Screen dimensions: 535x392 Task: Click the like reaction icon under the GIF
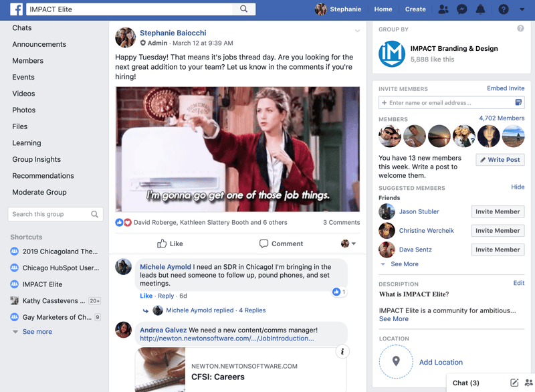click(x=119, y=223)
